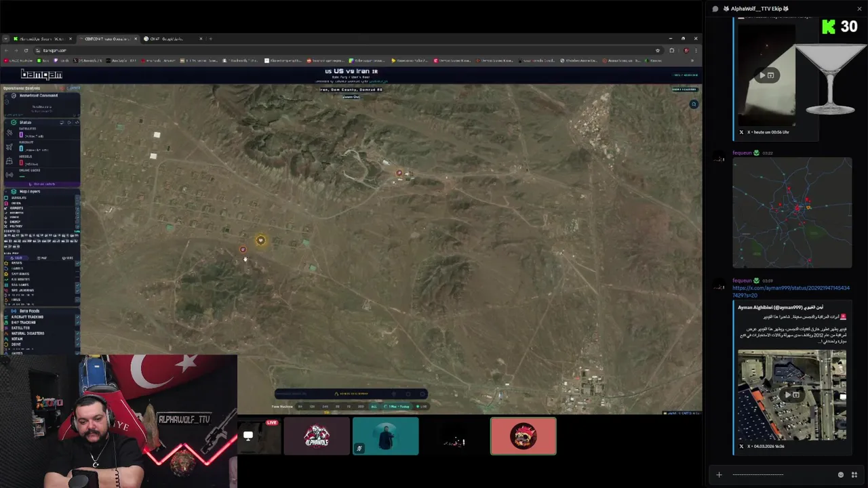Select the red marker near hilltop facility

(399, 173)
